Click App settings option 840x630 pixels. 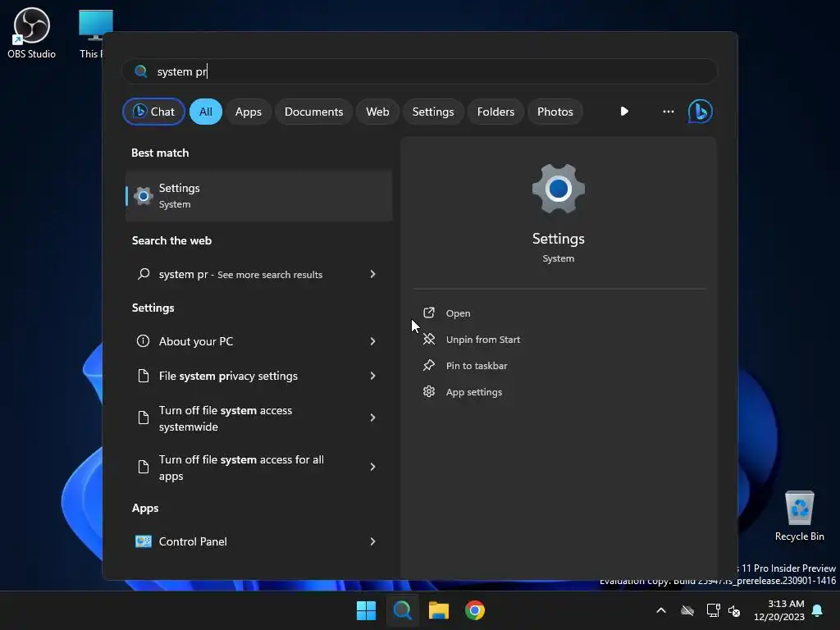pos(473,392)
